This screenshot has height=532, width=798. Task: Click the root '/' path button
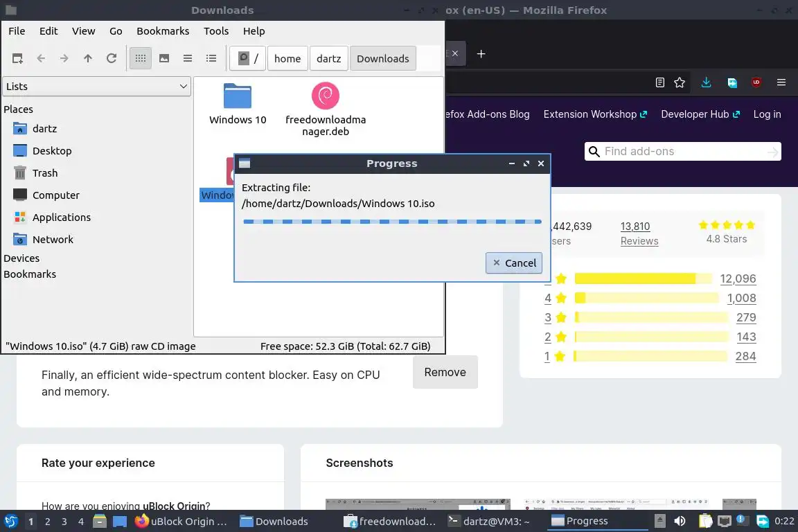[x=248, y=59]
